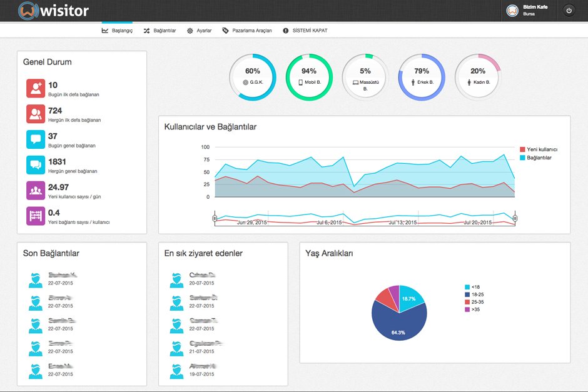Click the blue chat icon beside 37
The image size is (588, 392).
pyautogui.click(x=35, y=139)
